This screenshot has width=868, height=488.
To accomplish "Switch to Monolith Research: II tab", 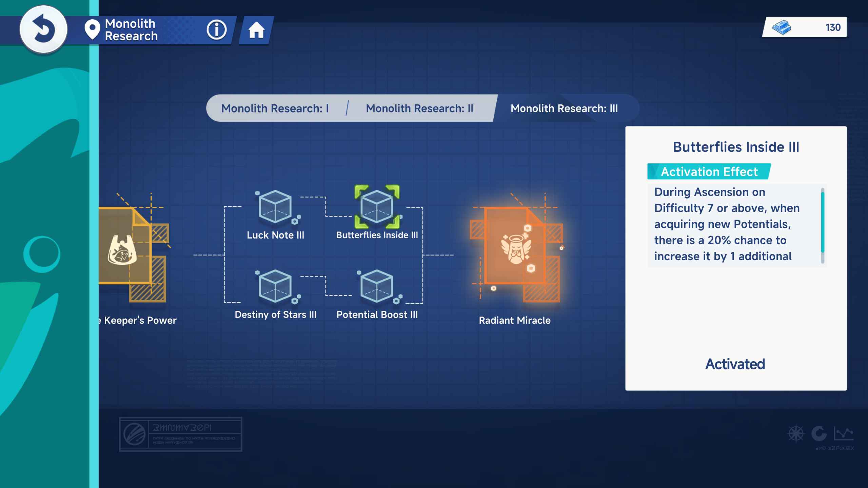I will [x=419, y=108].
